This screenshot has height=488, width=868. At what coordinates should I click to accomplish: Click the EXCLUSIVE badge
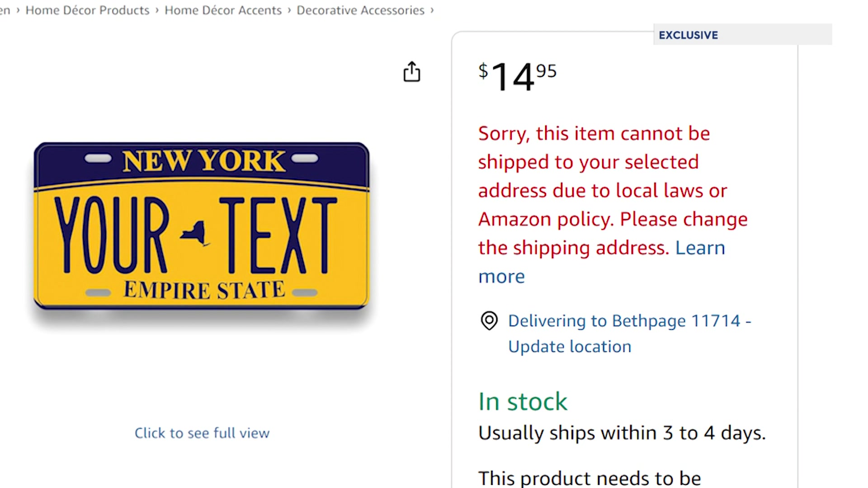click(688, 35)
